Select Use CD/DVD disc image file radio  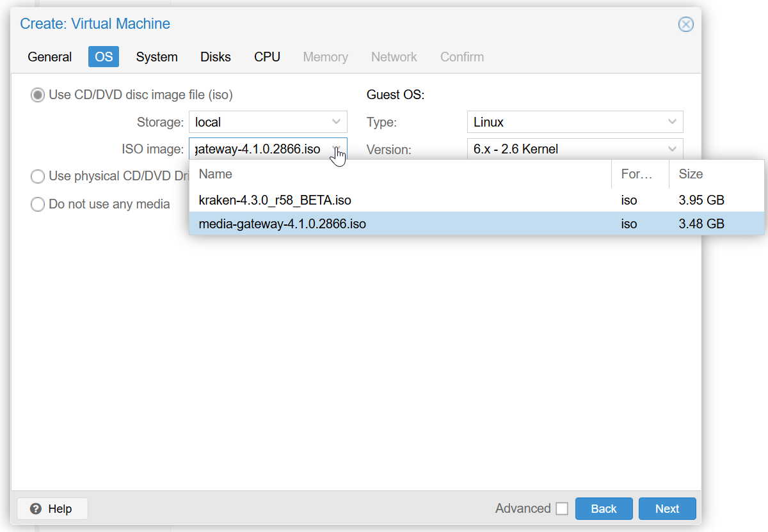click(38, 95)
